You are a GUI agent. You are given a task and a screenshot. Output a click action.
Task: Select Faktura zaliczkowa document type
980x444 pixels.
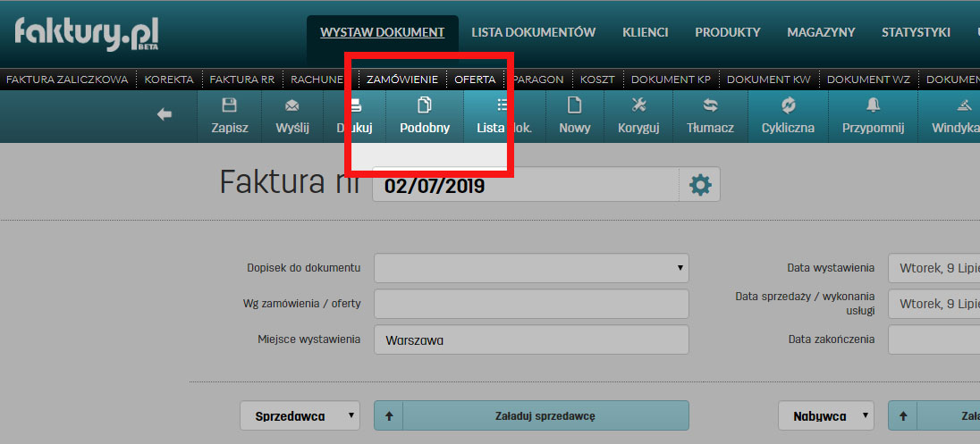tap(67, 80)
